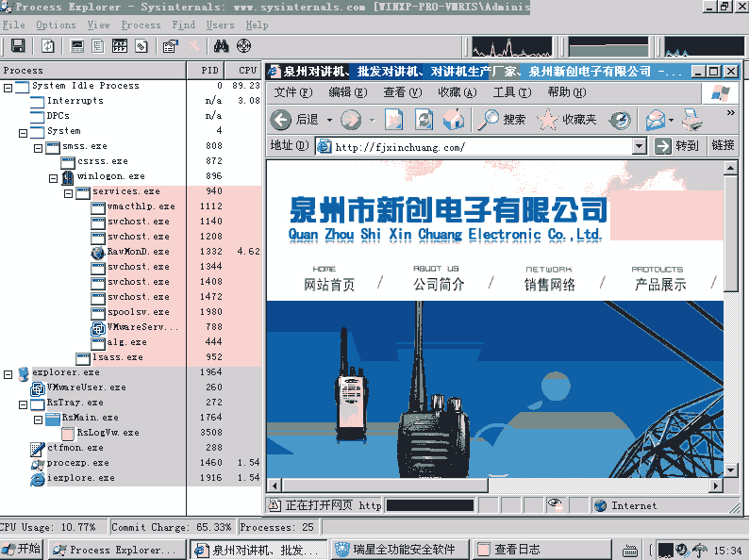Open the IE Favorites star button
Image resolution: width=749 pixels, height=560 pixels.
(x=567, y=120)
